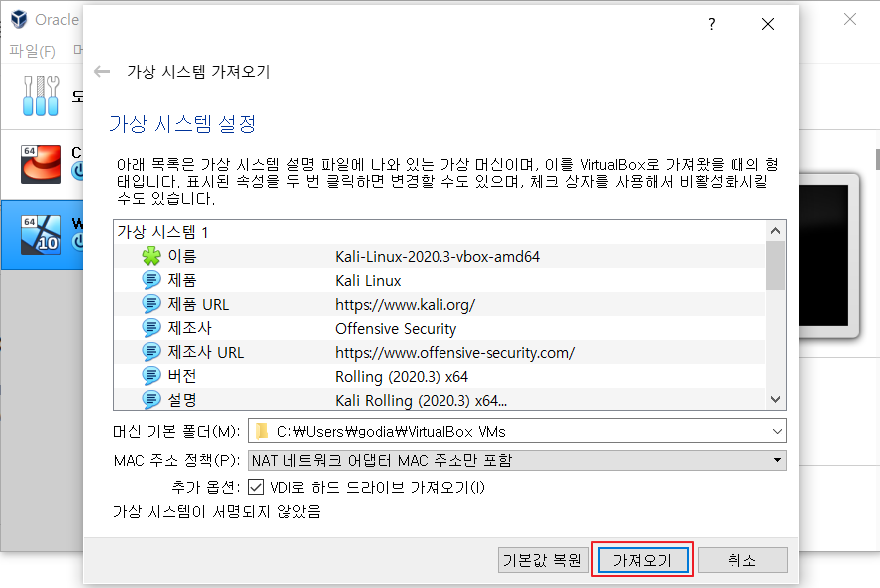This screenshot has height=588, width=880.
Task: Select Kali-Linux-2020.3-vbox-amd64 name value
Action: point(438,256)
